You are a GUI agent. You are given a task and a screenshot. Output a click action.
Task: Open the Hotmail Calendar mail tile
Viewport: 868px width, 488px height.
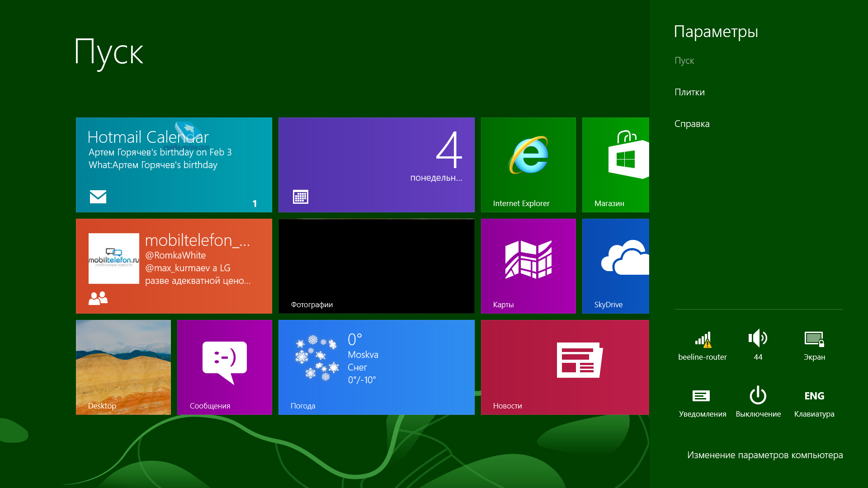(x=174, y=165)
